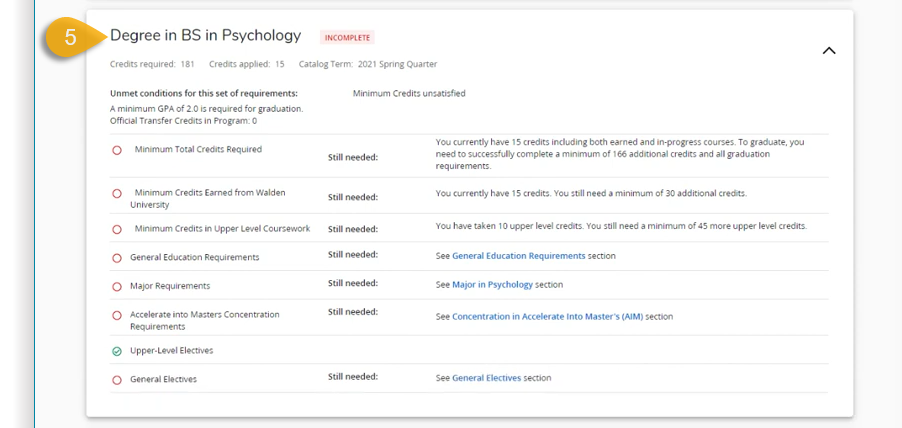Click 'Still needed:' in the Major Requirements row
Viewport: 902px width, 428px height.
353,283
